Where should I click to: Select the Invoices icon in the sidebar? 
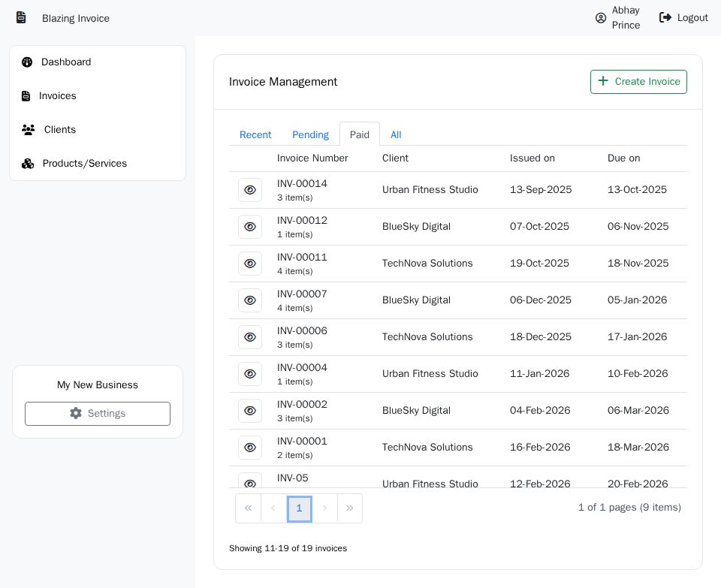pos(27,96)
